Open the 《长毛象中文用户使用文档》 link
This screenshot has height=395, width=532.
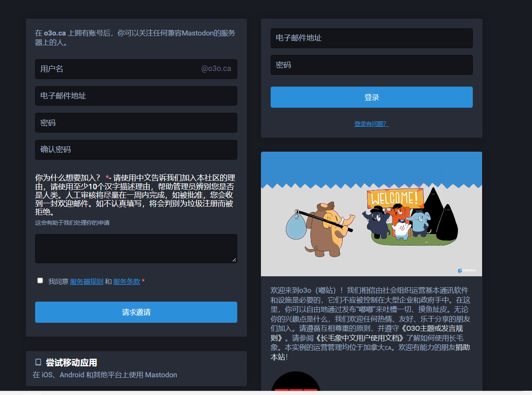pyautogui.click(x=360, y=338)
